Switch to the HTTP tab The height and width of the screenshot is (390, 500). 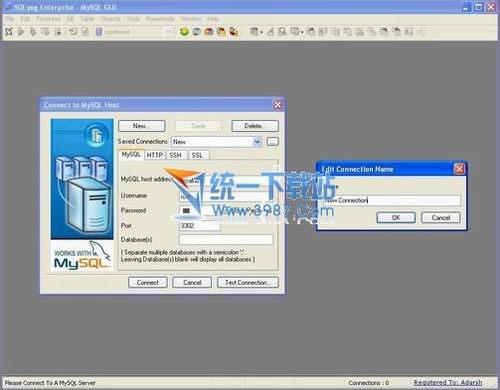pos(155,155)
